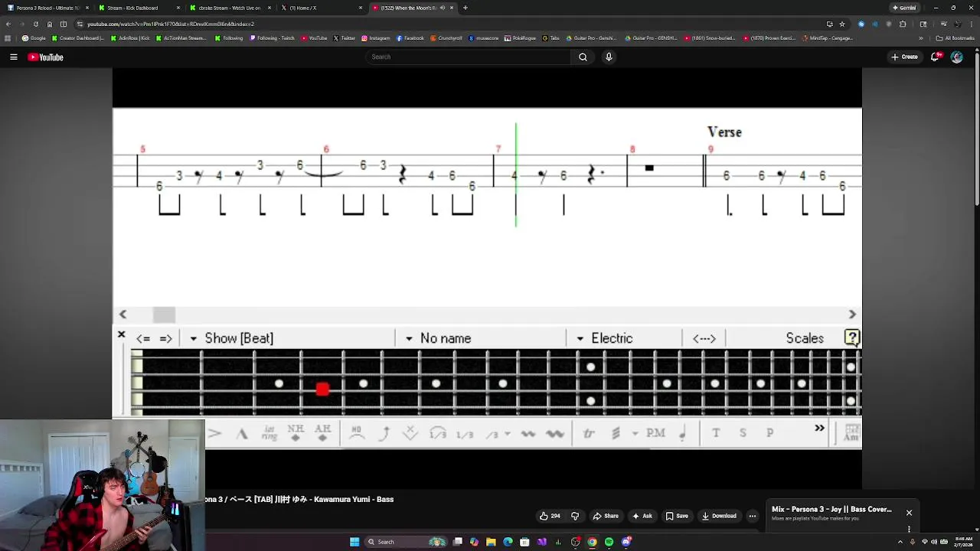
Task: Click the trill (tr) effect icon
Action: click(589, 433)
